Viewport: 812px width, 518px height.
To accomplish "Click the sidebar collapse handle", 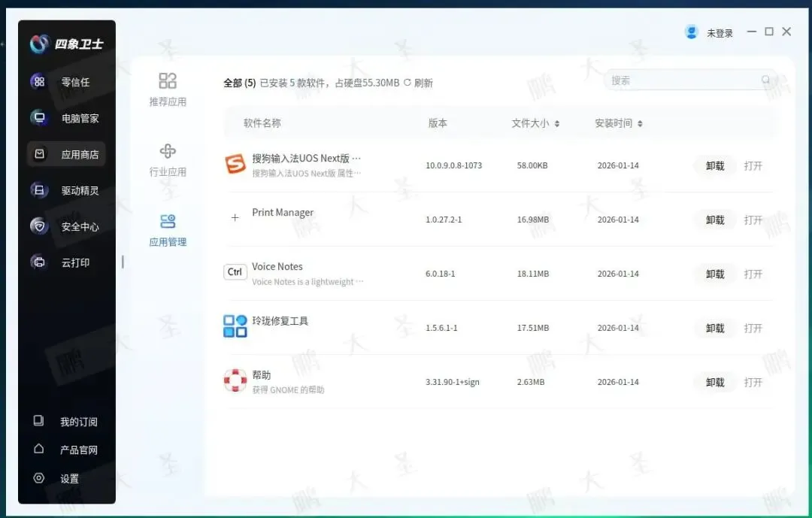I will (123, 262).
